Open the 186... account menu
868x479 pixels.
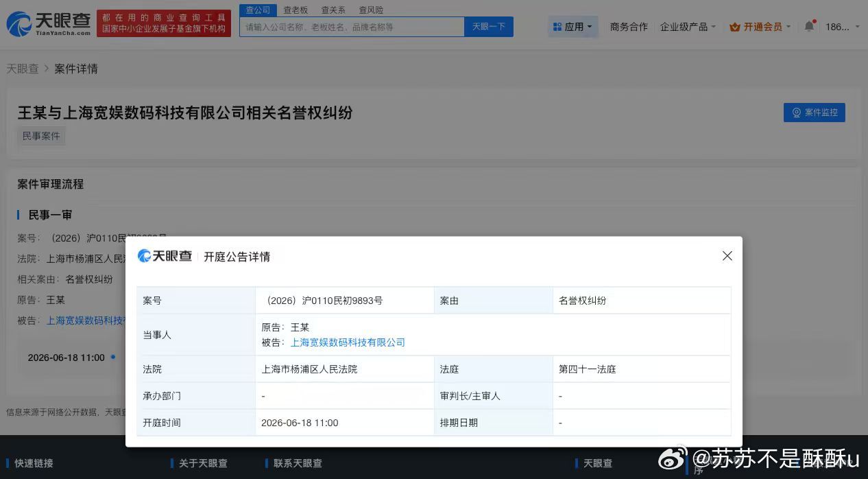(842, 27)
